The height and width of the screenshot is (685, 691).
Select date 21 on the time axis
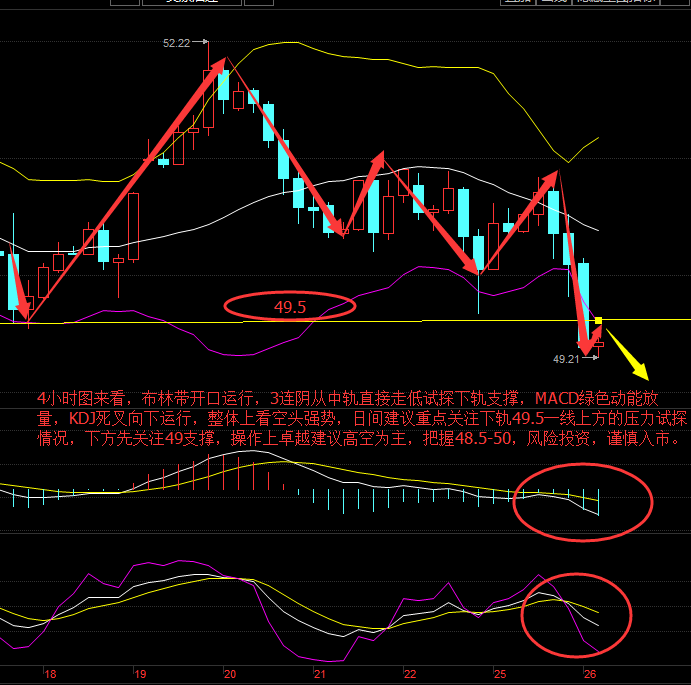coord(320,675)
